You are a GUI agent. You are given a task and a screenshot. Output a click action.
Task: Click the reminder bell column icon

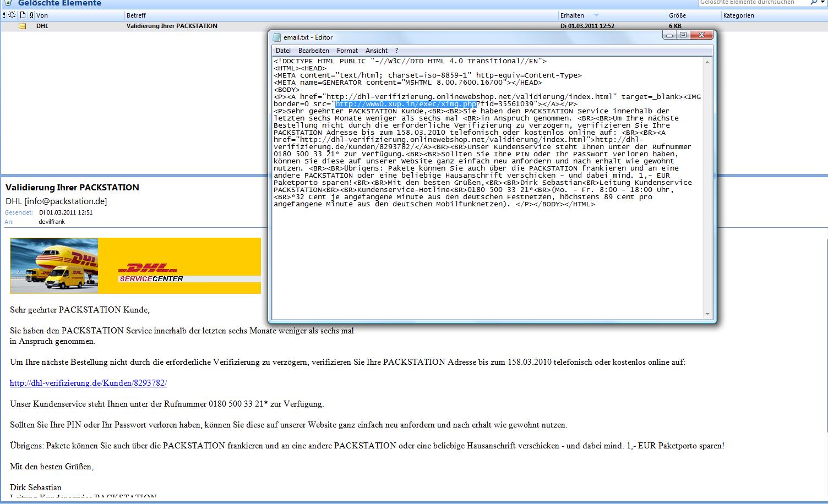pos(12,15)
